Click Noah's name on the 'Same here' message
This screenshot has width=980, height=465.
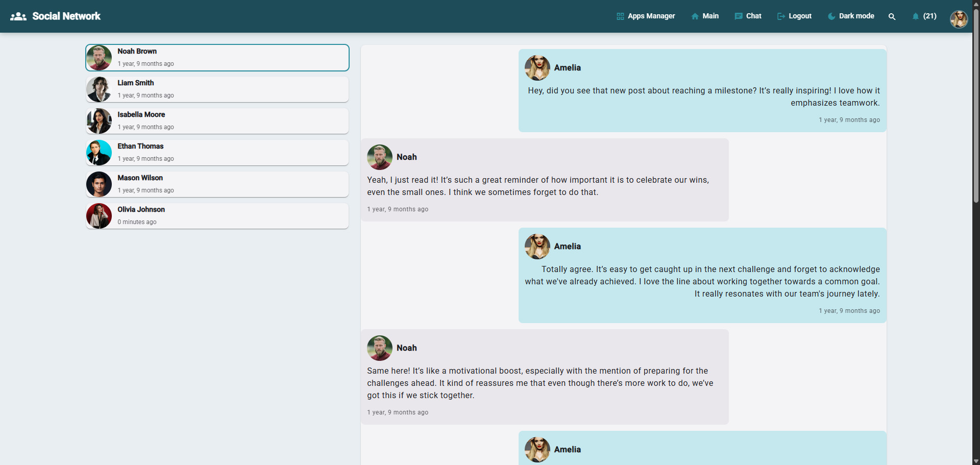407,348
